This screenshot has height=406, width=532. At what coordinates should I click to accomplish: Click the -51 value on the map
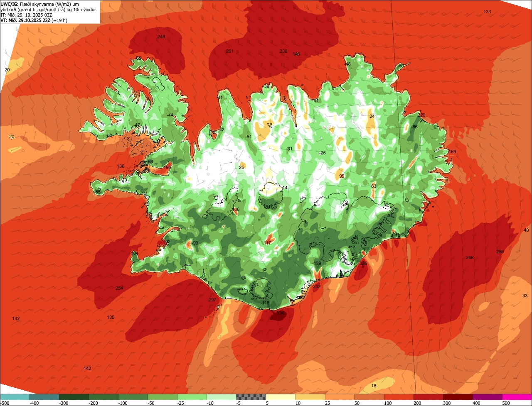coord(248,137)
